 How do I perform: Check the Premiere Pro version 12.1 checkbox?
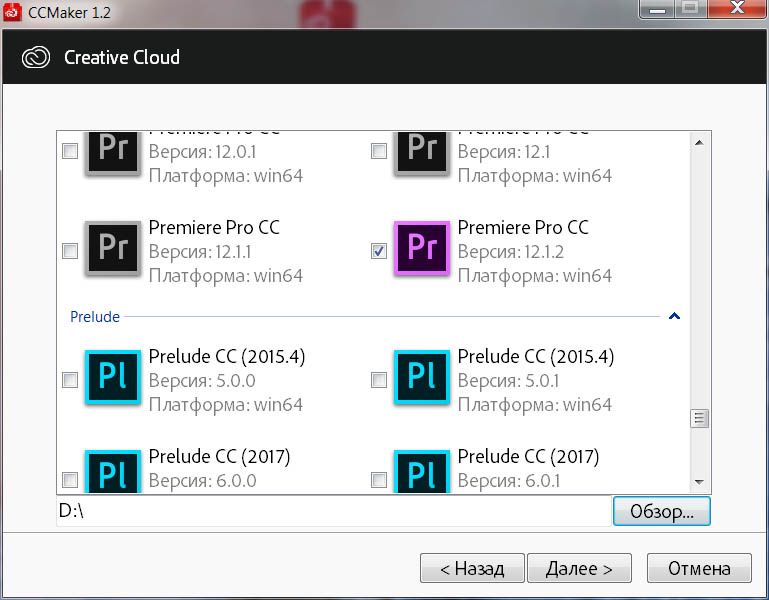(379, 151)
